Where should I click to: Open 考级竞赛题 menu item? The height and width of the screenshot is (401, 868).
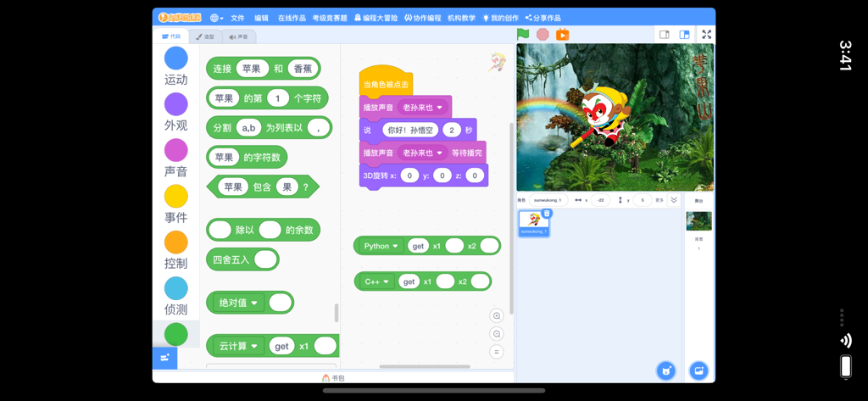(330, 18)
